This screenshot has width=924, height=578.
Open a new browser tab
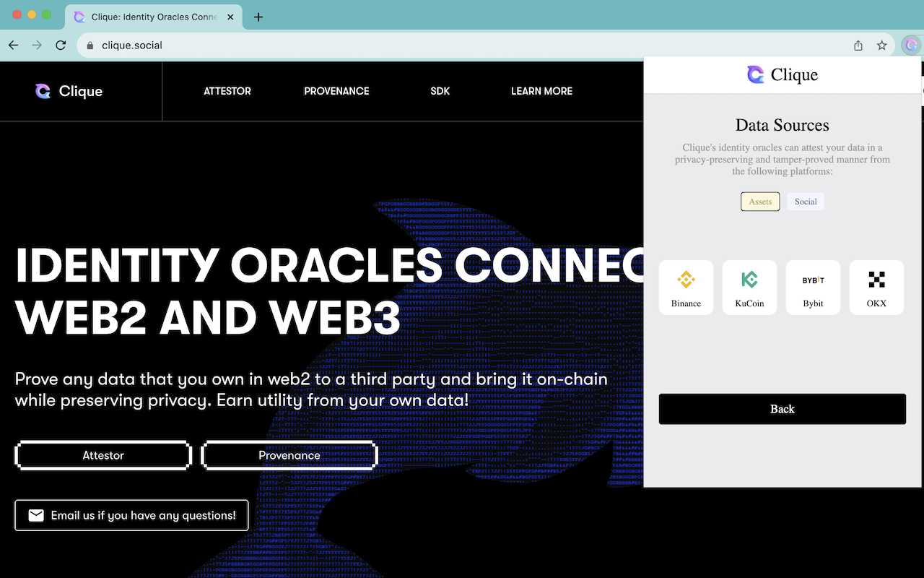[x=258, y=17]
